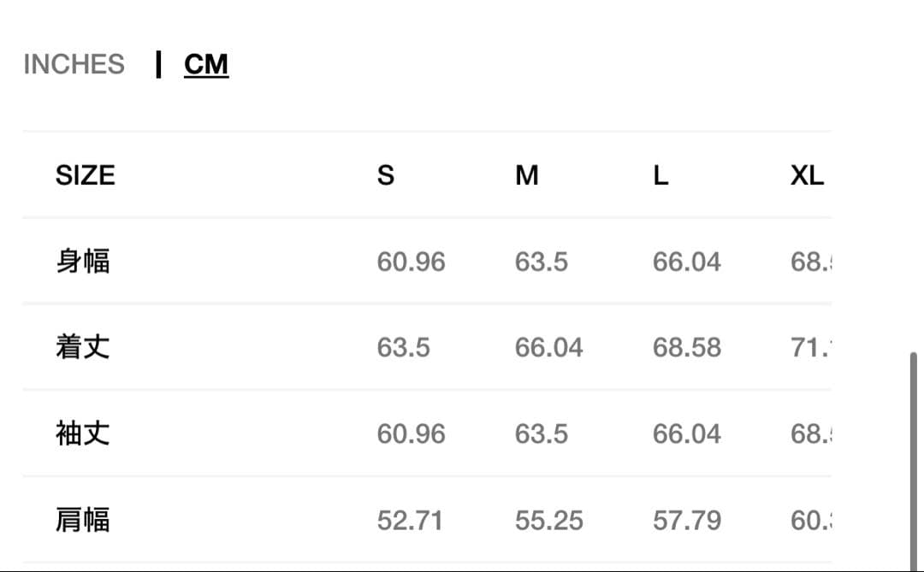Select the CM unit option
The width and height of the screenshot is (924, 572).
pos(206,64)
